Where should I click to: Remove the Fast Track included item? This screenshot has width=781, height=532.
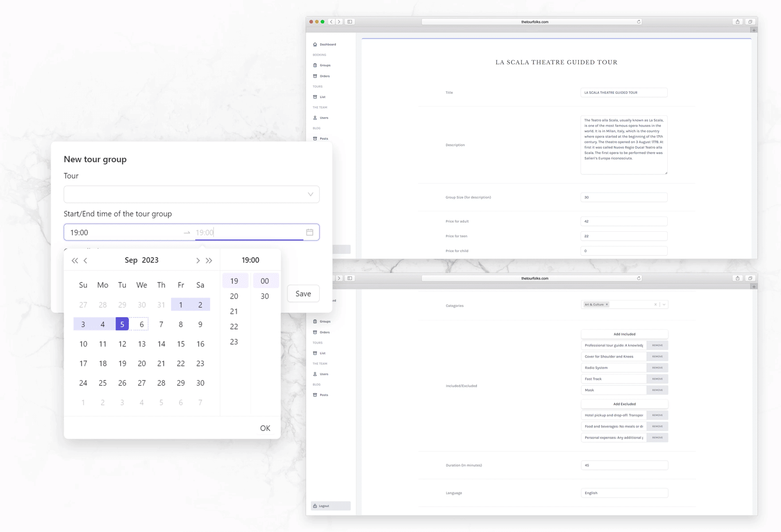pos(657,379)
